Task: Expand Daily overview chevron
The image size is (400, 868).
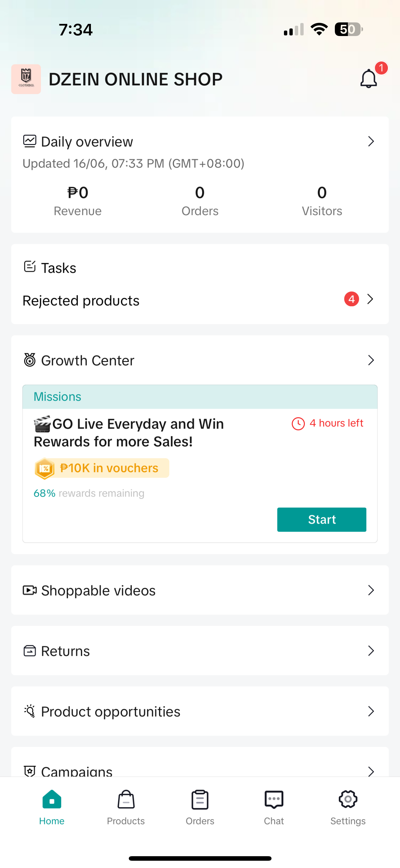Action: [371, 142]
